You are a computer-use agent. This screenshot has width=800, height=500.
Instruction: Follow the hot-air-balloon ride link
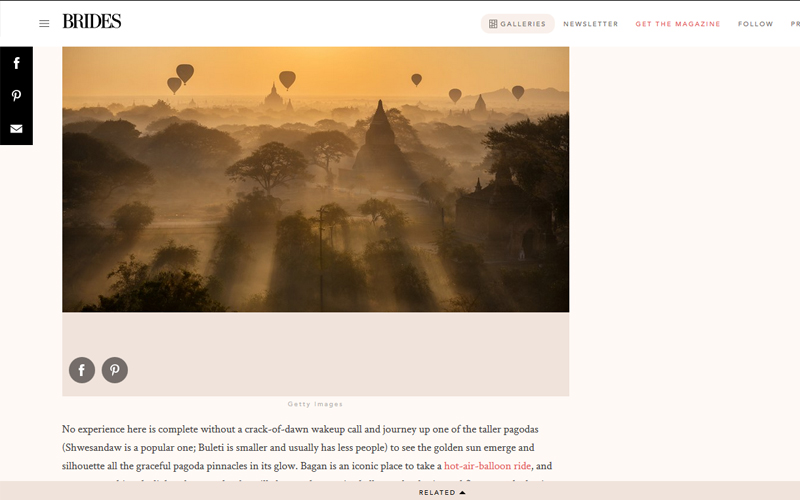pos(487,466)
